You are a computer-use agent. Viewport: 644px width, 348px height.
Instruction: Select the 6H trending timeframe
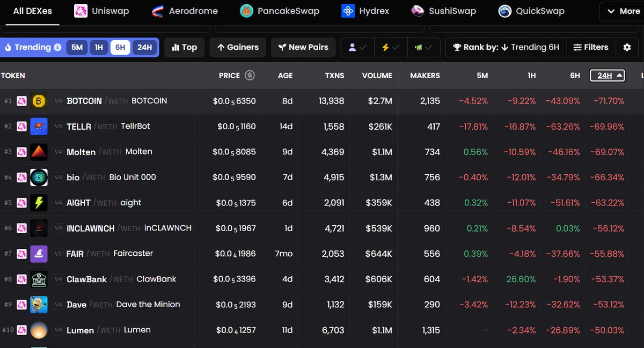[120, 47]
